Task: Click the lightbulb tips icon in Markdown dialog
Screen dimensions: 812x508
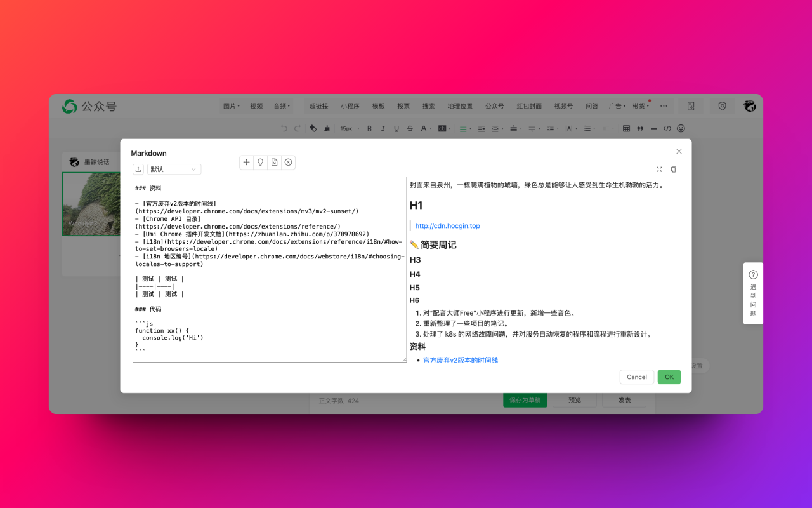Action: (260, 162)
